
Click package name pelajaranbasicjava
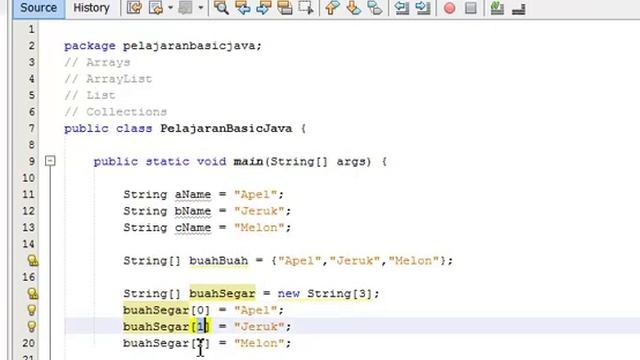tap(189, 46)
